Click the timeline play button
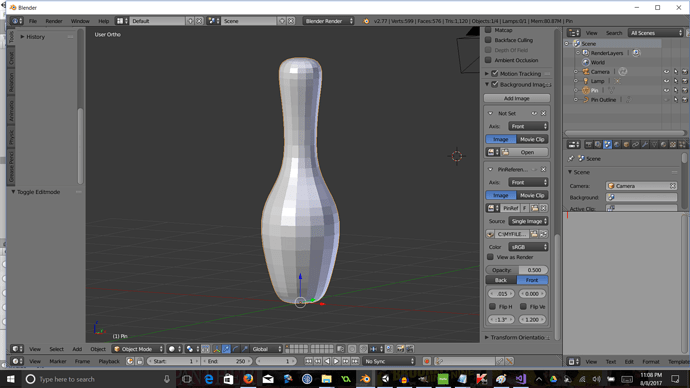690x388 pixels. [336, 361]
